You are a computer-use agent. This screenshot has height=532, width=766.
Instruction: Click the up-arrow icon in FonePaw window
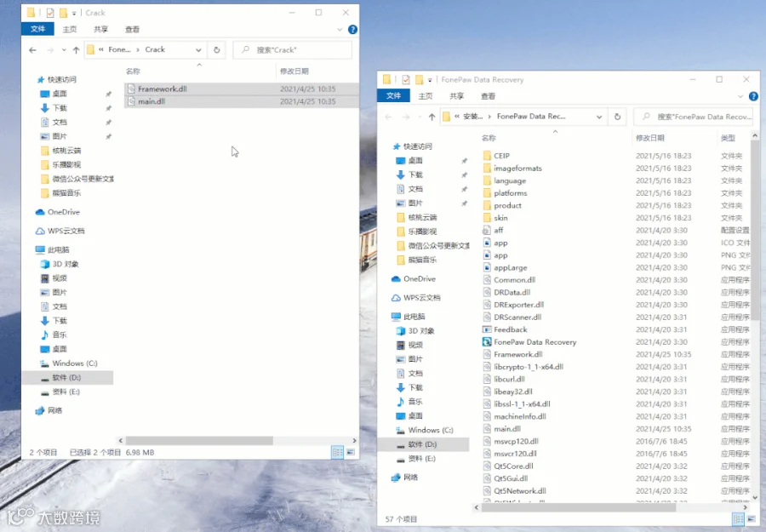432,117
